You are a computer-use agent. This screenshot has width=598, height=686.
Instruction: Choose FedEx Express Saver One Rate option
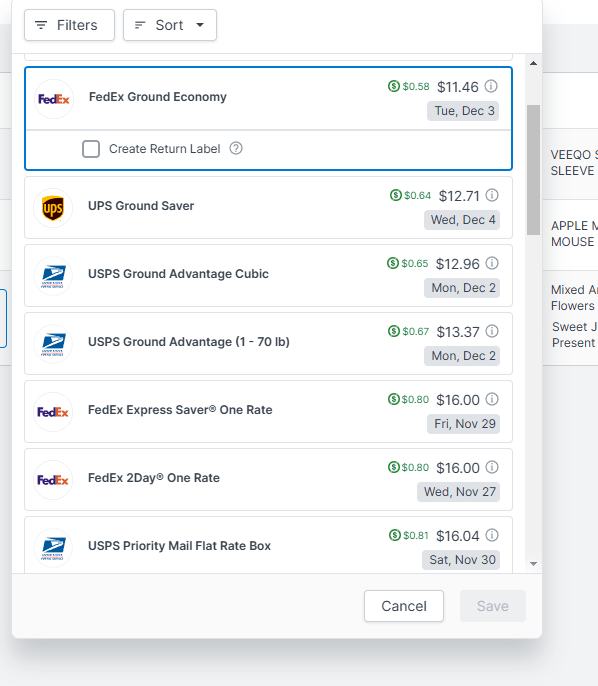click(x=268, y=411)
